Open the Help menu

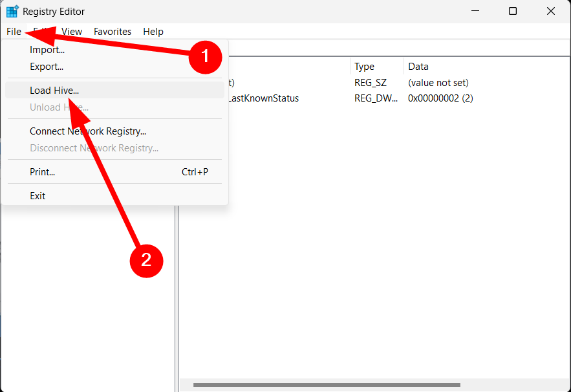click(x=153, y=32)
